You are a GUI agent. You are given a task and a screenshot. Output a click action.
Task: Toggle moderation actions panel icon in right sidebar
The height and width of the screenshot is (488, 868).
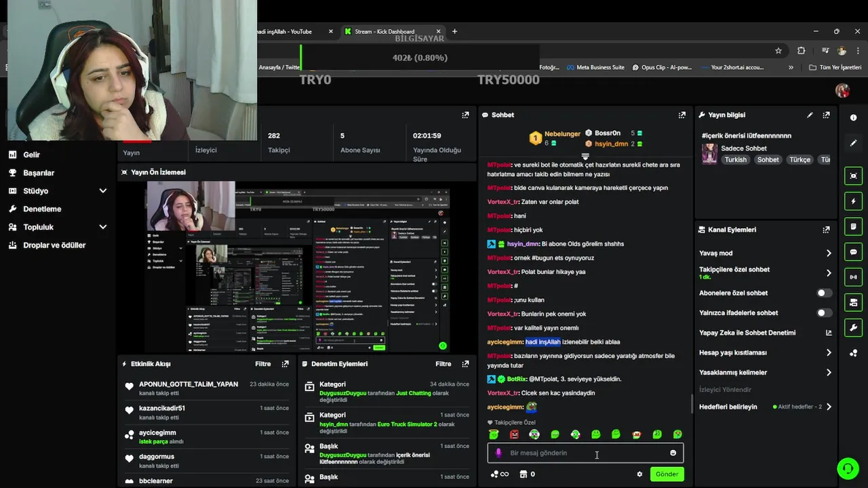853,302
